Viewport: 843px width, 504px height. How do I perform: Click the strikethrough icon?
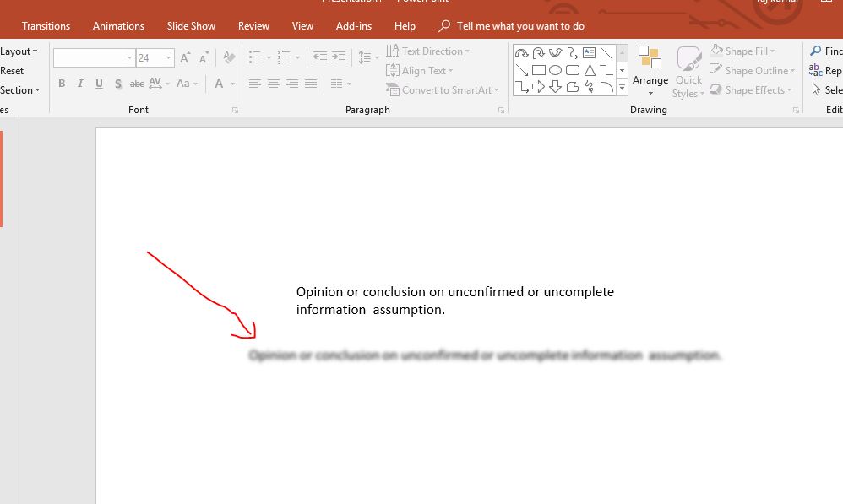point(137,84)
